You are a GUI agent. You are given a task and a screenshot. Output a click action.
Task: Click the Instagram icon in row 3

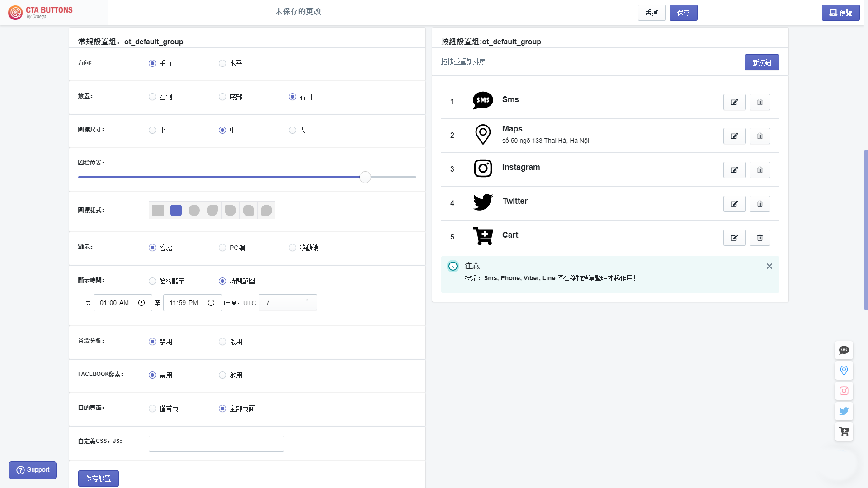point(483,169)
